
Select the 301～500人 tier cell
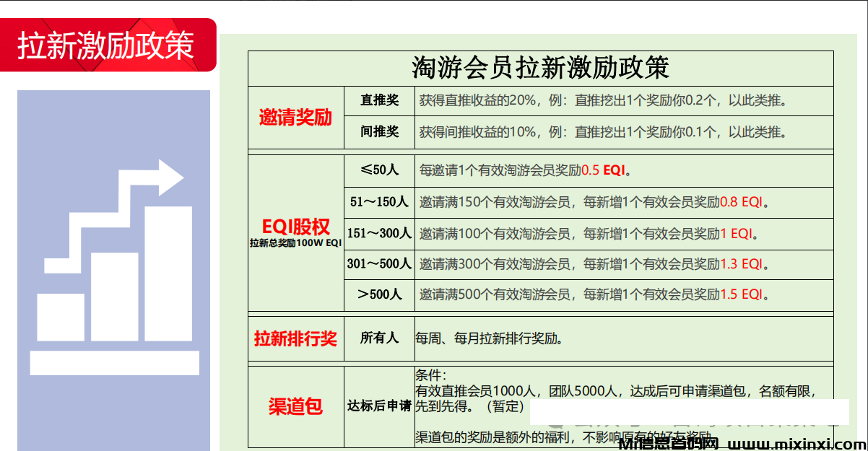tap(379, 264)
